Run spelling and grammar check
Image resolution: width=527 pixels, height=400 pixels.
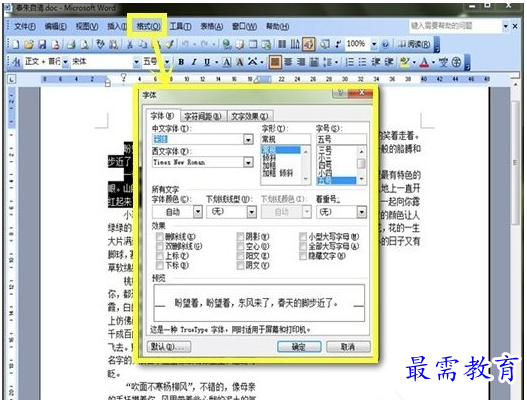point(100,44)
